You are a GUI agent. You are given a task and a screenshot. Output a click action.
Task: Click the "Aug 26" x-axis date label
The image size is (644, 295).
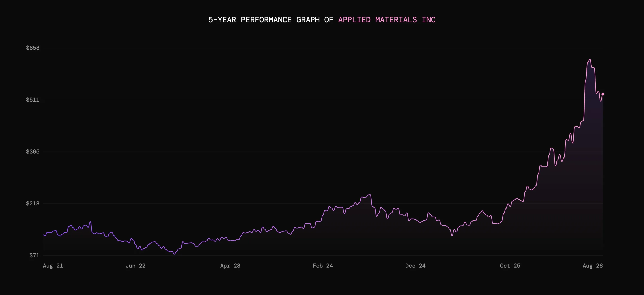pos(592,266)
